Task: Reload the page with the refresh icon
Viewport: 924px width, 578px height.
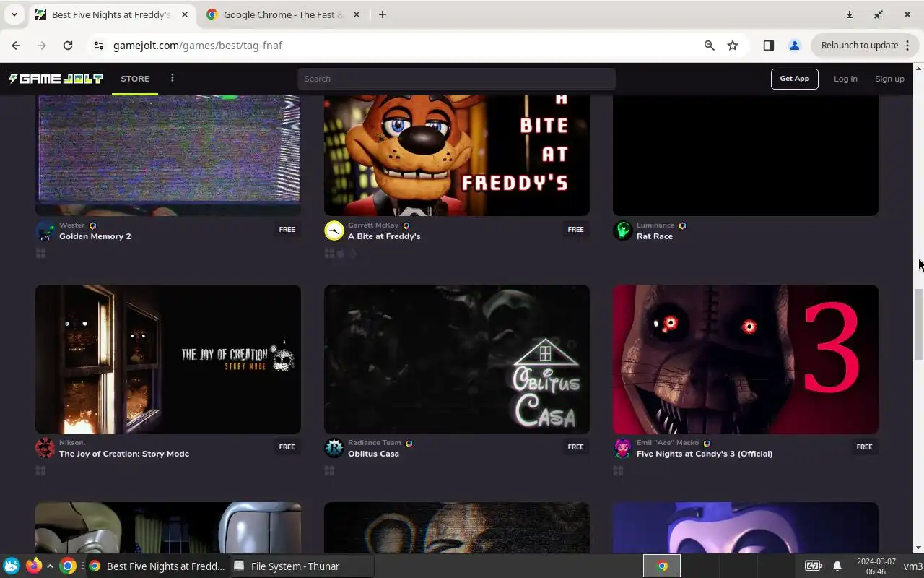Action: point(68,46)
